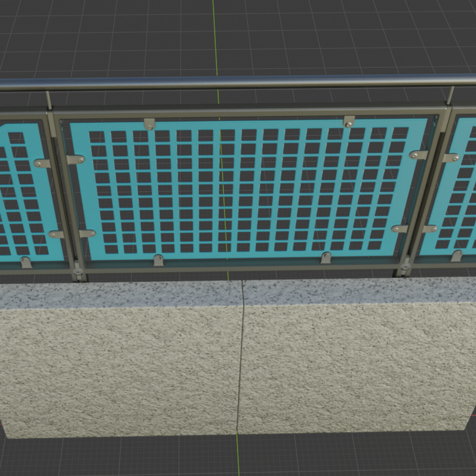Select the lower right side clamp of center panel

click(400, 228)
